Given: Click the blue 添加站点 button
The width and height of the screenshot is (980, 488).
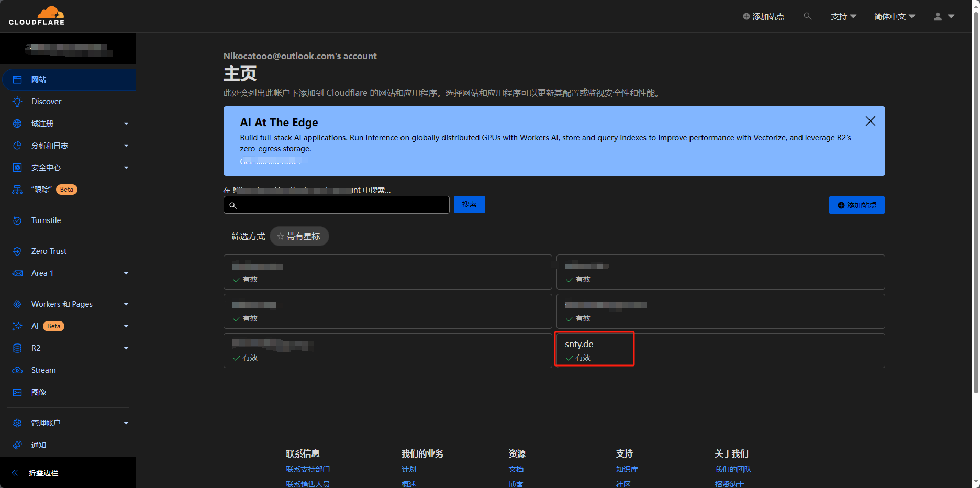Looking at the screenshot, I should [856, 205].
